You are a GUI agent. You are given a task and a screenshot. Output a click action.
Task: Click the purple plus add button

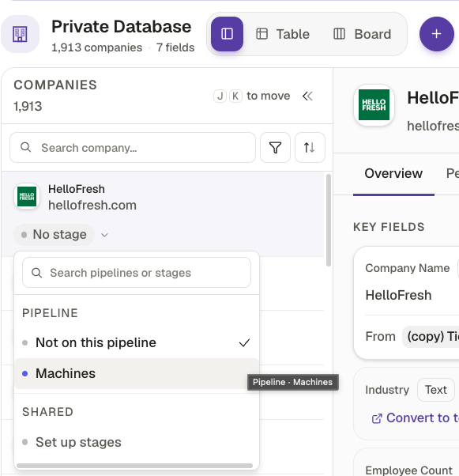pyautogui.click(x=437, y=34)
